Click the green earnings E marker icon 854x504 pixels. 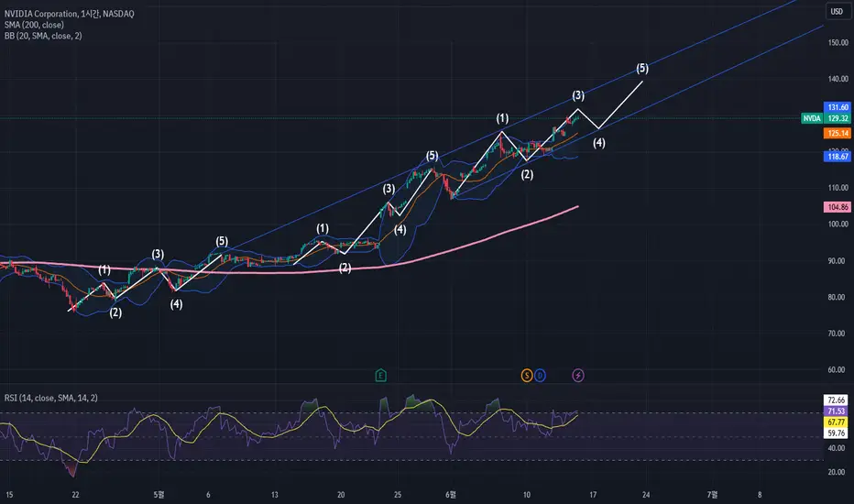coord(380,375)
